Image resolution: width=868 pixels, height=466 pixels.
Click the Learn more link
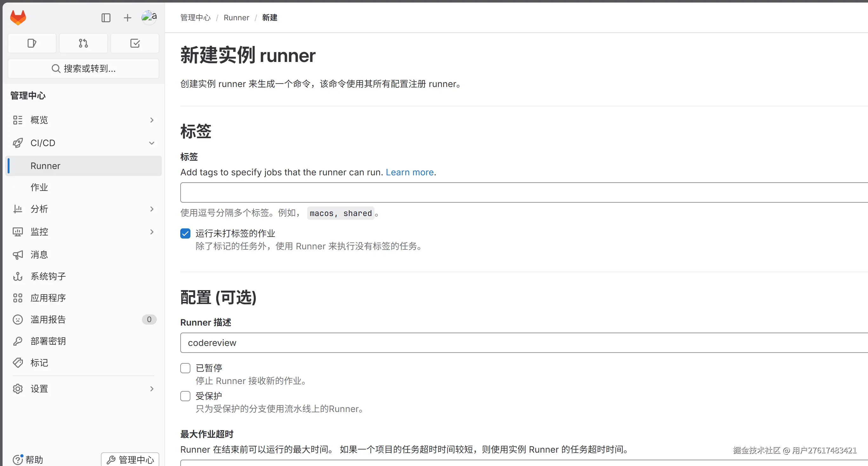(409, 172)
